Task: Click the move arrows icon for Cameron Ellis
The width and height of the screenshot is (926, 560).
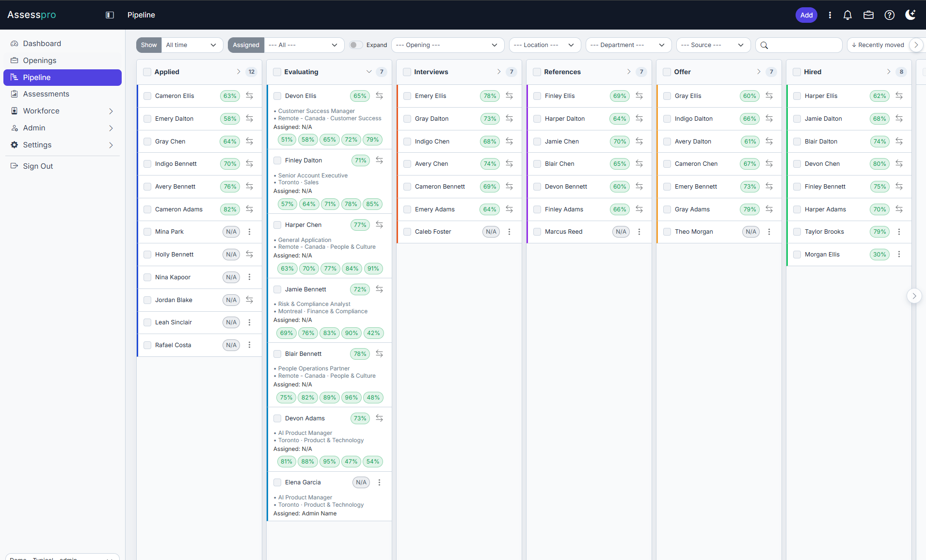Action: click(x=249, y=96)
